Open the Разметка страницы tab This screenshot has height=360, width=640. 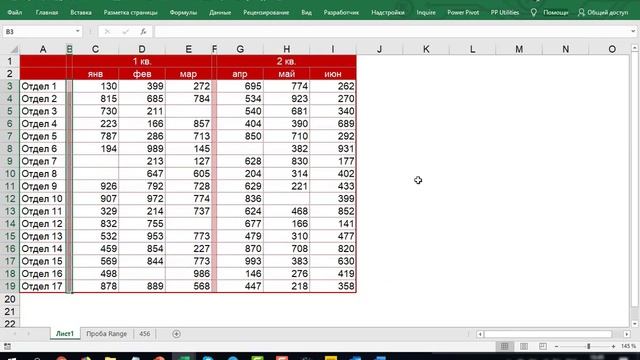[x=130, y=12]
